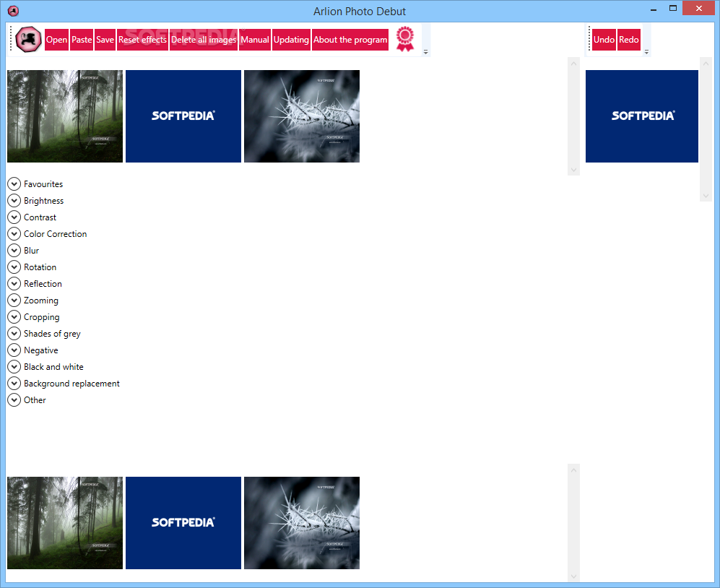
Task: Click Delete all images
Action: pos(204,40)
